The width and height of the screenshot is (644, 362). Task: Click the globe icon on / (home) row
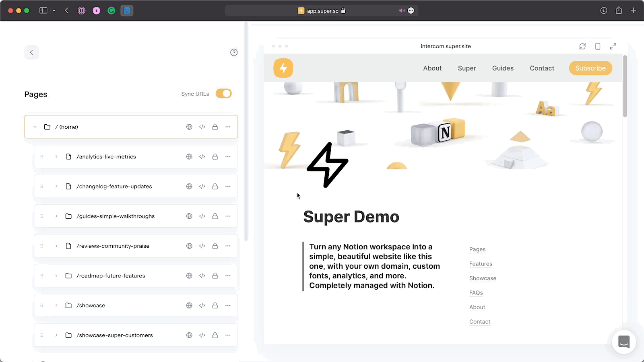[x=189, y=127]
